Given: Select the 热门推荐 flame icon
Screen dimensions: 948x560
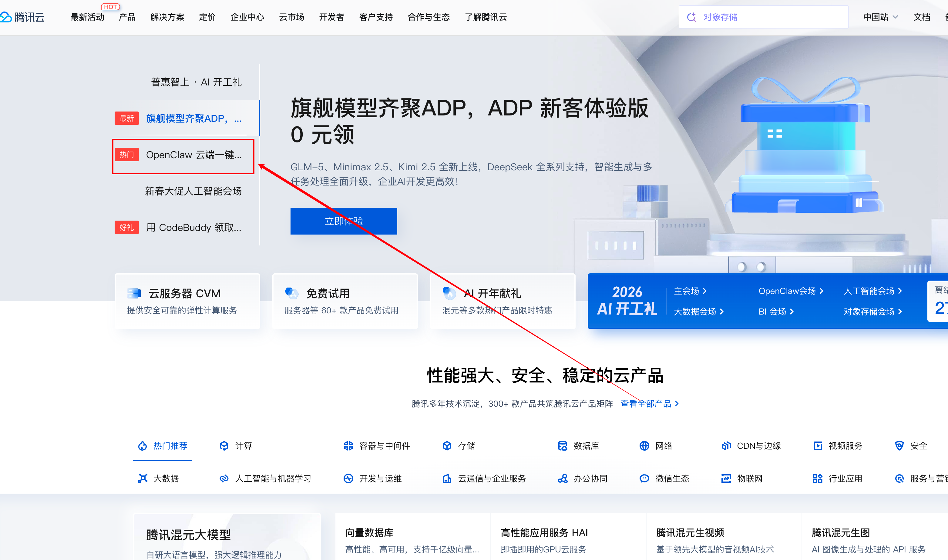Looking at the screenshot, I should (x=142, y=446).
